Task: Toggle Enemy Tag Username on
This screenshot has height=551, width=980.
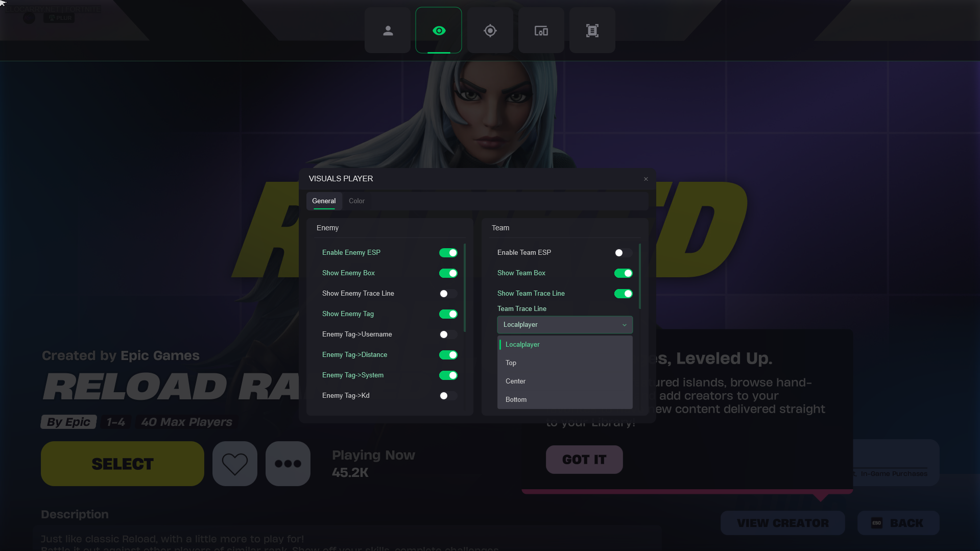Action: pos(448,334)
